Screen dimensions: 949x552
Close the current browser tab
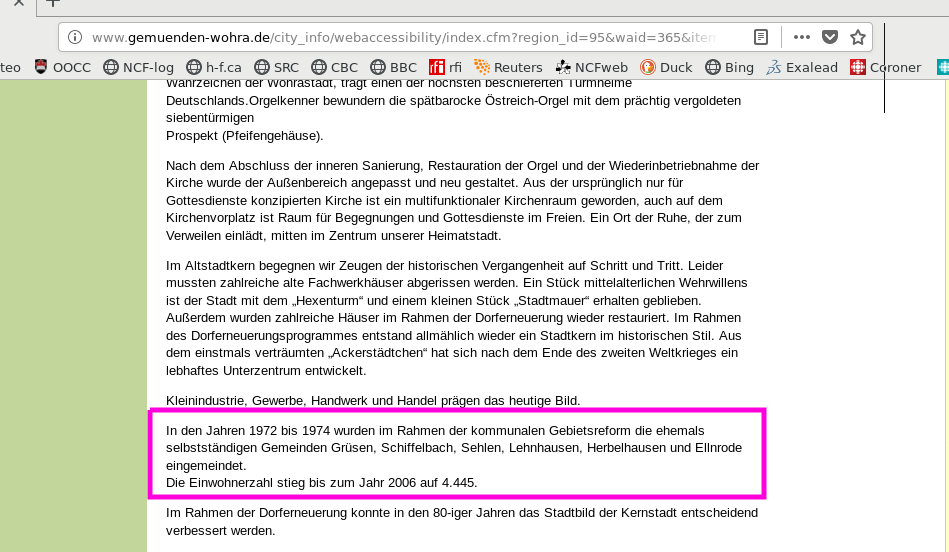pos(19,2)
